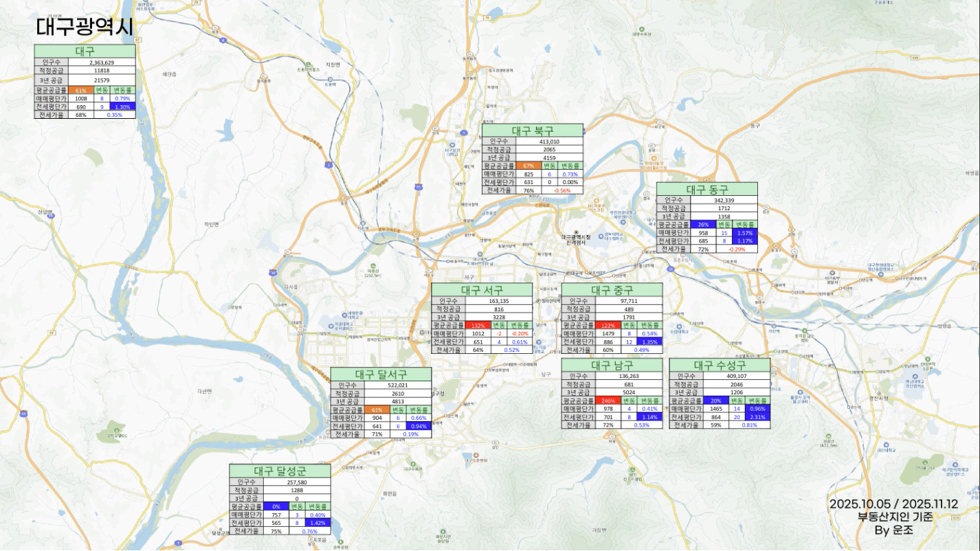Click the -0.56% value in 북구 table
This screenshot has width=980, height=551.
(561, 190)
